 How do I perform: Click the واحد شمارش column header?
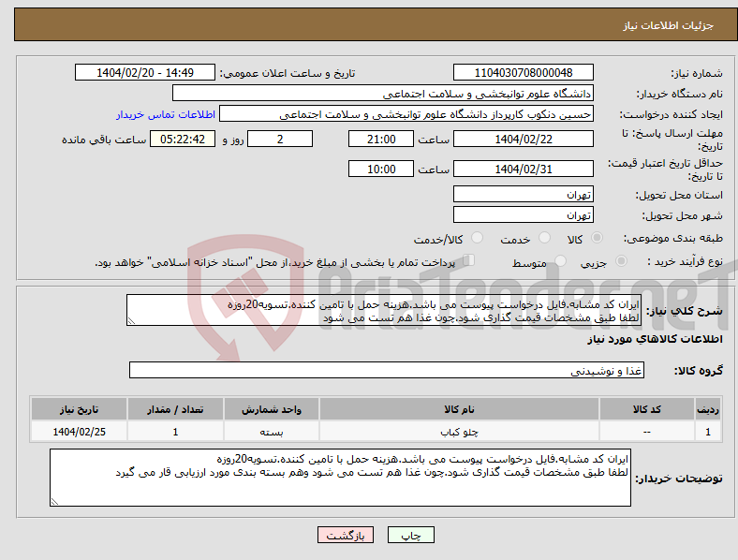click(271, 409)
